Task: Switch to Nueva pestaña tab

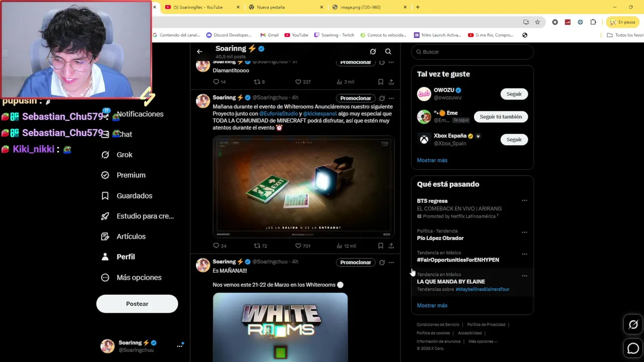Action: 286,7
